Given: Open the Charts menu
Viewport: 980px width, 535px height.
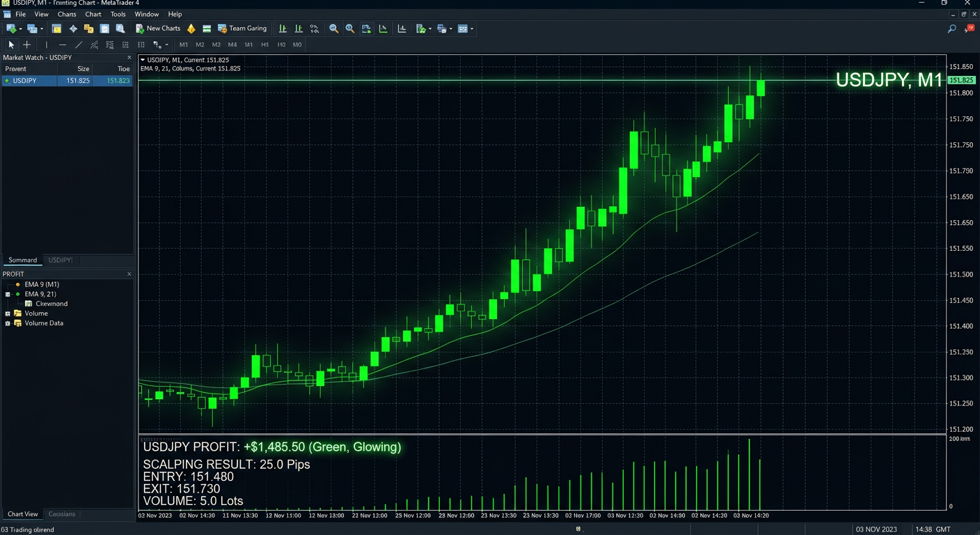Looking at the screenshot, I should (x=67, y=14).
